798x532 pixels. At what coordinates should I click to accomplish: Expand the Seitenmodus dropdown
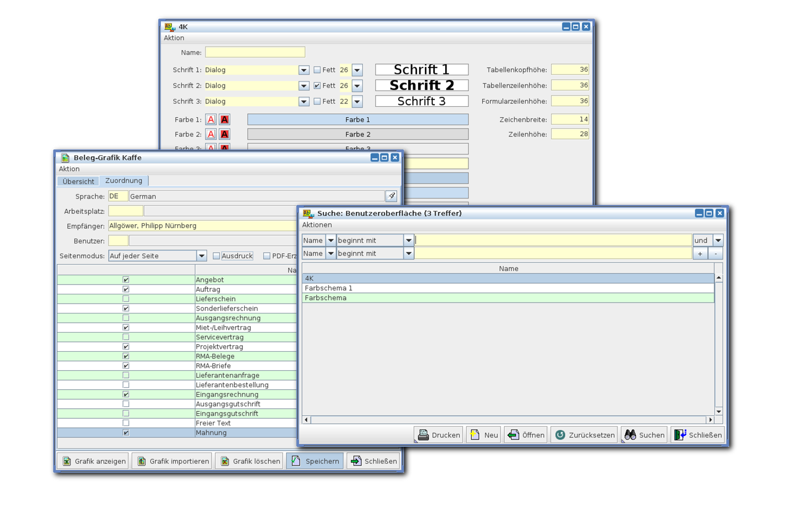coord(202,256)
